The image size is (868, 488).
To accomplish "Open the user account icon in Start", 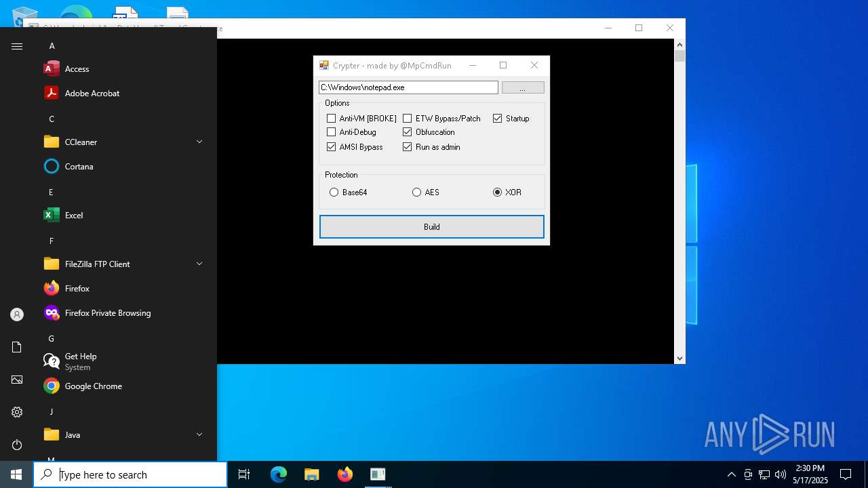I will point(17,314).
